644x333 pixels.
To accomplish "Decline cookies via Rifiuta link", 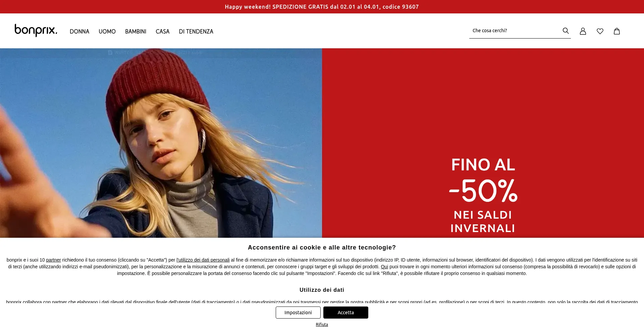I will click(322, 325).
